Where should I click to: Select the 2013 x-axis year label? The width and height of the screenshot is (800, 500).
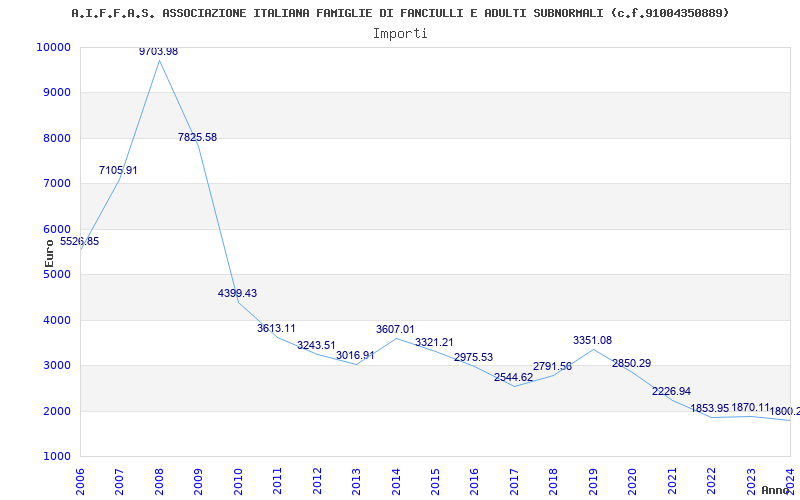point(356,481)
